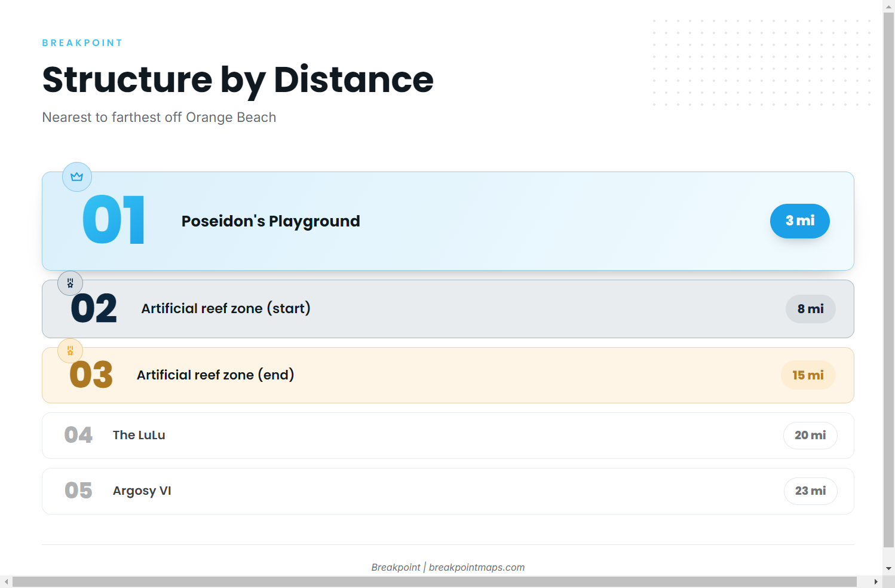This screenshot has width=895, height=588.
Task: Select Artificial reef zone (start) row
Action: (448, 309)
